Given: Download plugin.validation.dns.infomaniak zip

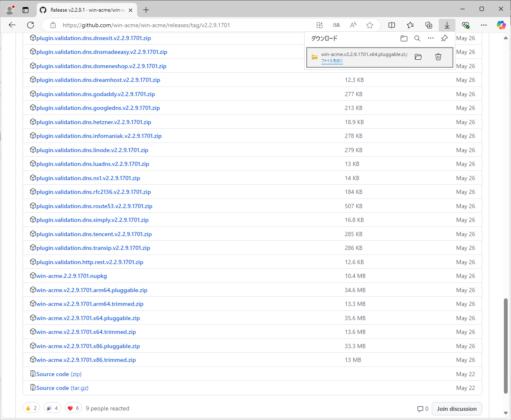Looking at the screenshot, I should click(x=99, y=136).
